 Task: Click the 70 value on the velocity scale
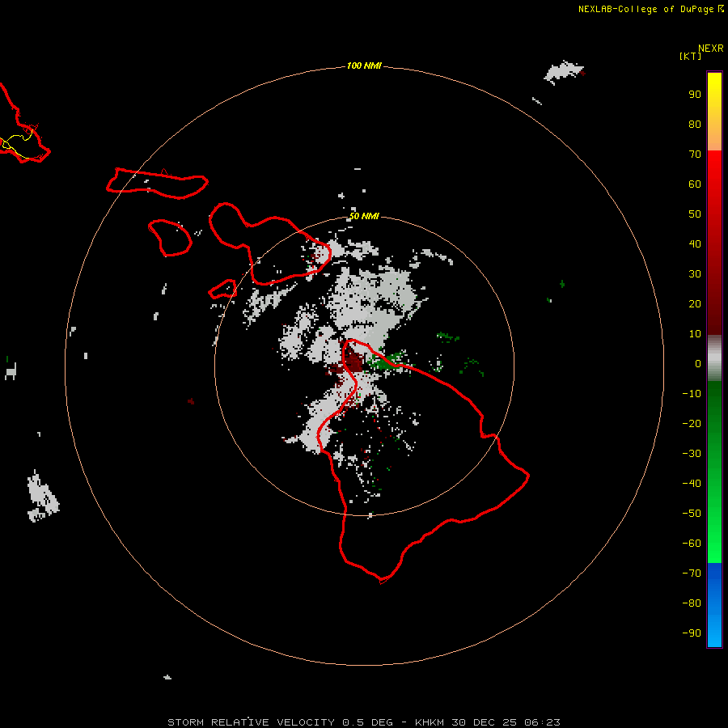click(695, 154)
